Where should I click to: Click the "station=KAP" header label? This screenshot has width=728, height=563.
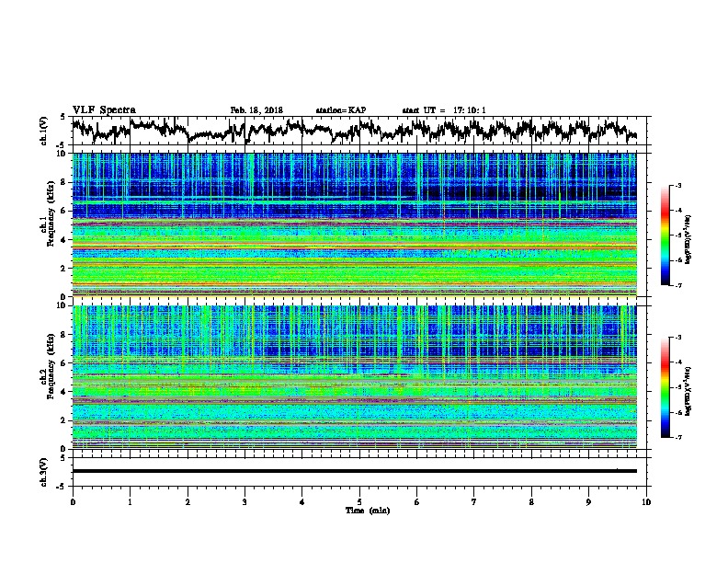tap(340, 110)
